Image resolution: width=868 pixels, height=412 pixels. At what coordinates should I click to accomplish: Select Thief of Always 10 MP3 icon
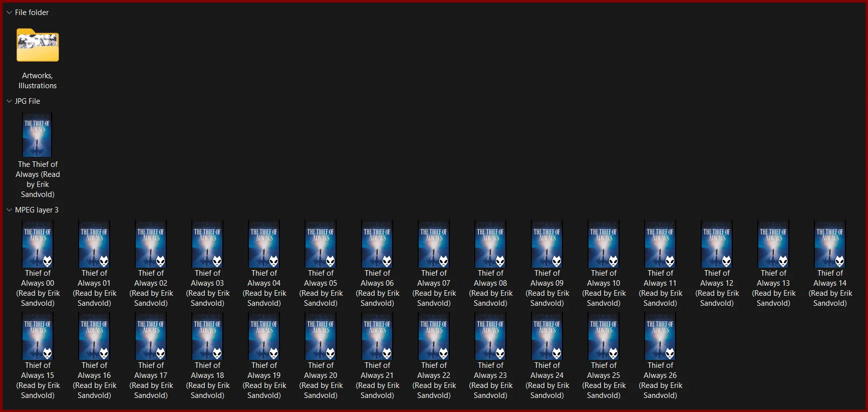604,244
